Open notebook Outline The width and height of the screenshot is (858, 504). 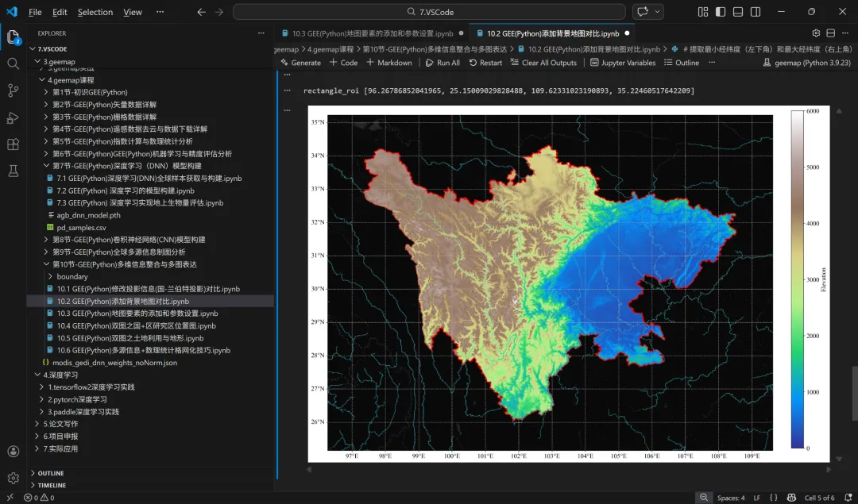click(682, 63)
